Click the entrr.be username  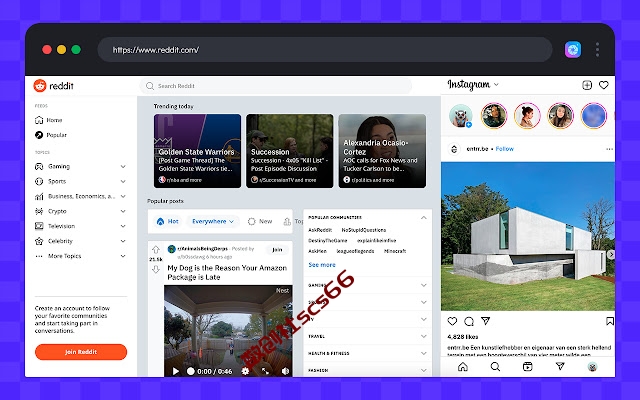tap(477, 149)
